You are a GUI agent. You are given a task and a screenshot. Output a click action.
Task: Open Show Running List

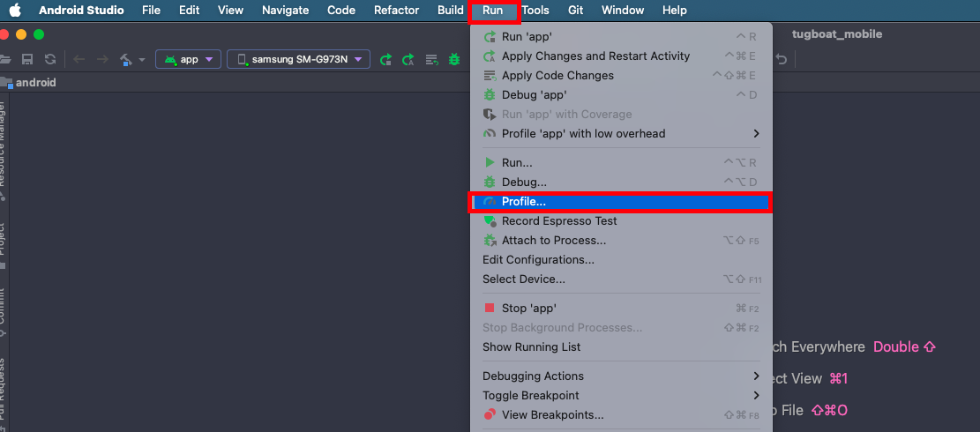[621, 346]
